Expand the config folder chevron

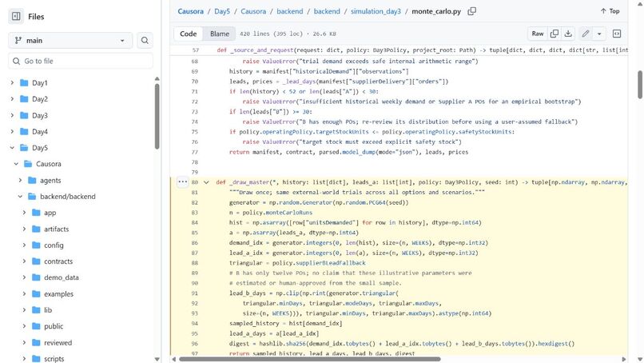pyautogui.click(x=24, y=245)
